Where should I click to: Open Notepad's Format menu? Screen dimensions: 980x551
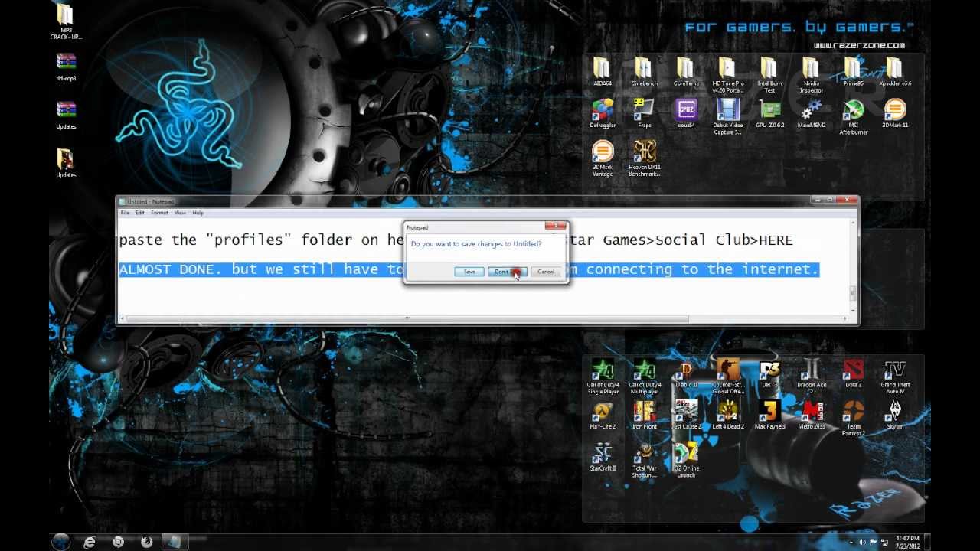pyautogui.click(x=159, y=213)
